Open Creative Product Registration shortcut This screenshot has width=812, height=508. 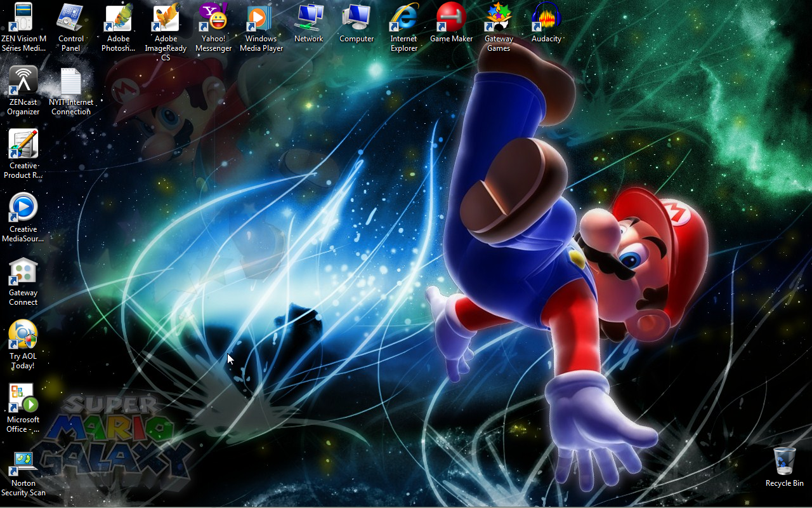23,144
